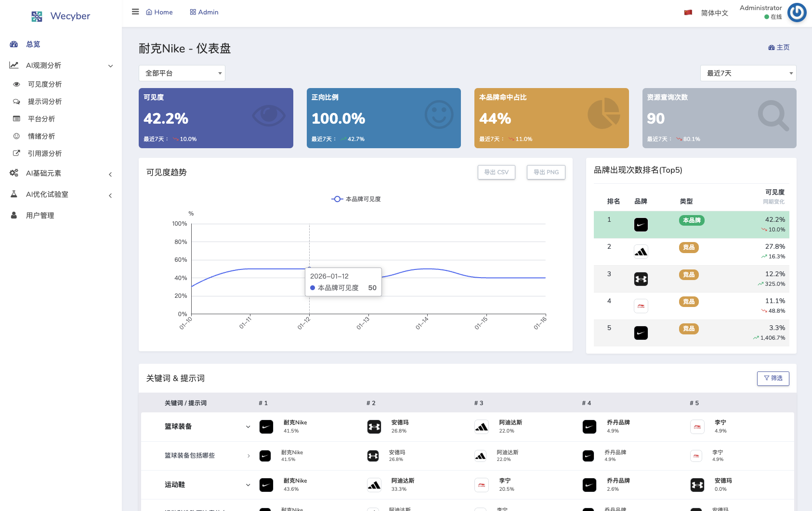The height and width of the screenshot is (511, 812).
Task: Select the 用户管理 sidebar item
Action: click(x=40, y=215)
